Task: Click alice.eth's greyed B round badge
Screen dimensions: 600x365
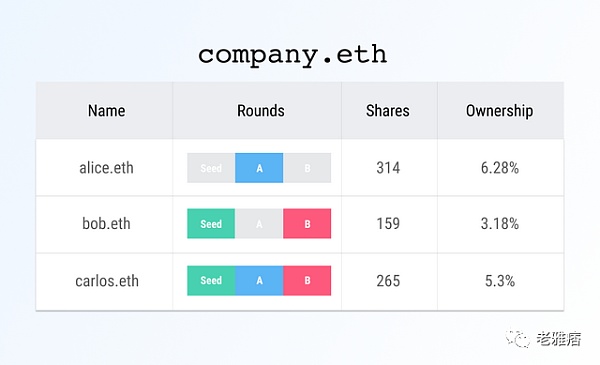Action: (x=307, y=168)
